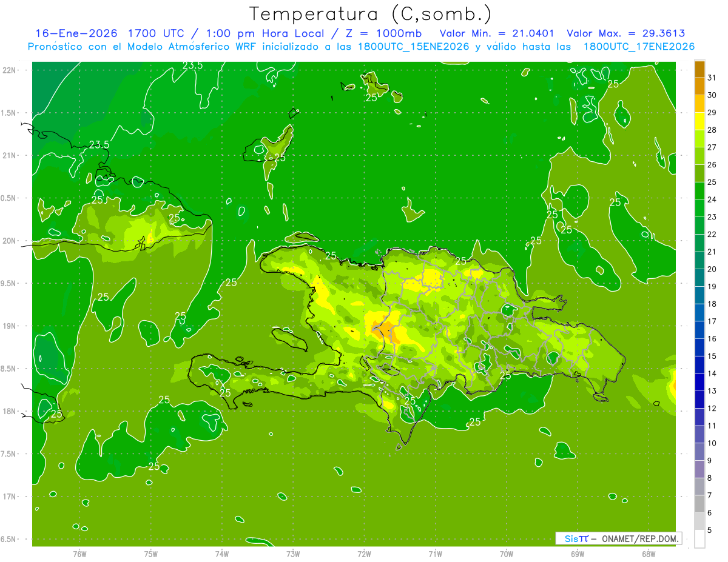Click the "22N" latitude axis label
This screenshot has width=728, height=562.
coord(9,70)
